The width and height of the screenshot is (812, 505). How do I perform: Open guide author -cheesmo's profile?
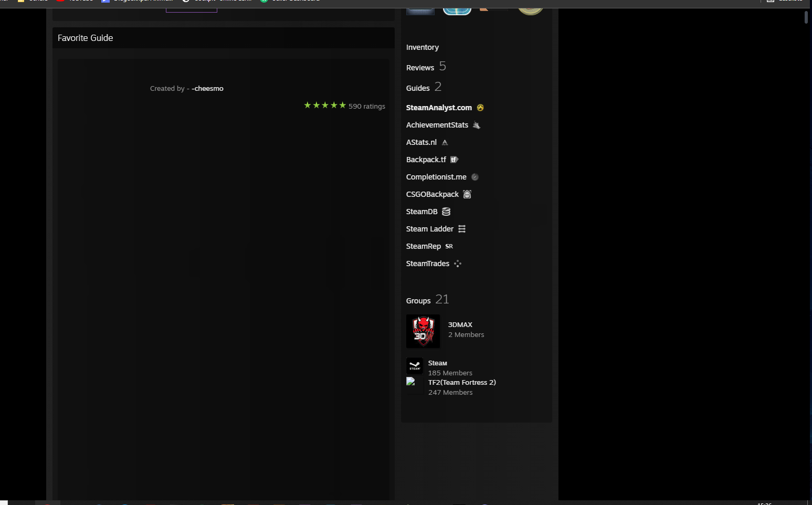point(208,89)
